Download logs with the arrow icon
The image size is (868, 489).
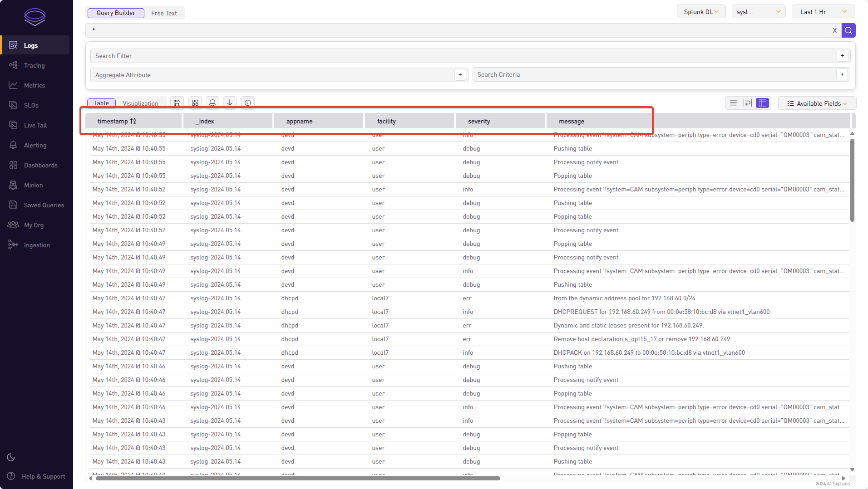coord(230,103)
